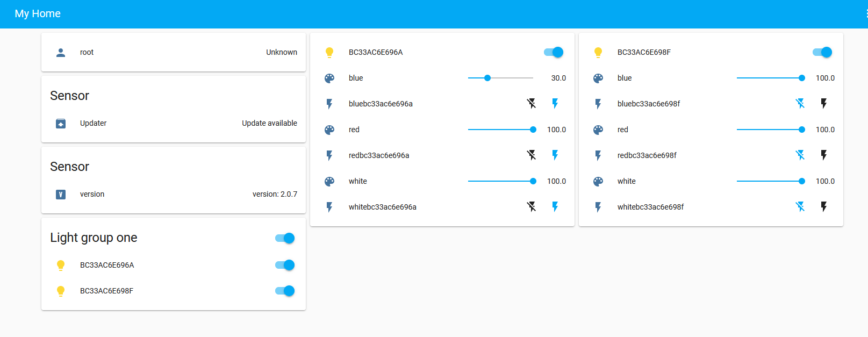Turn on redbc33ac6e698f with flash-on icon
The image size is (868, 337).
pos(824,155)
